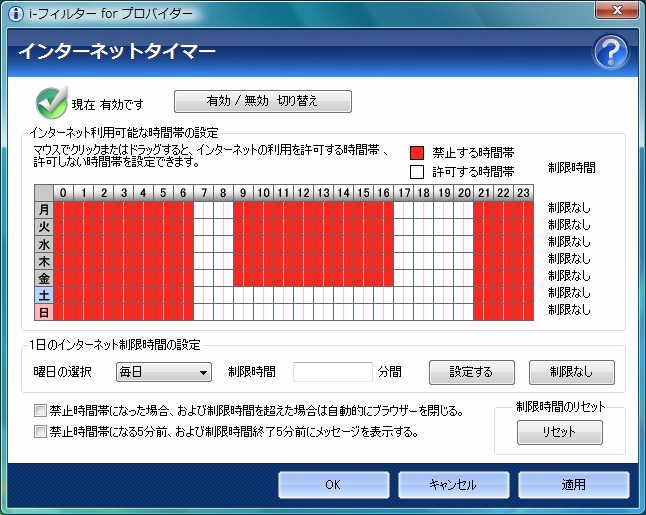This screenshot has height=515, width=646.
Task: Click the hour 7 column header
Action: (204, 193)
